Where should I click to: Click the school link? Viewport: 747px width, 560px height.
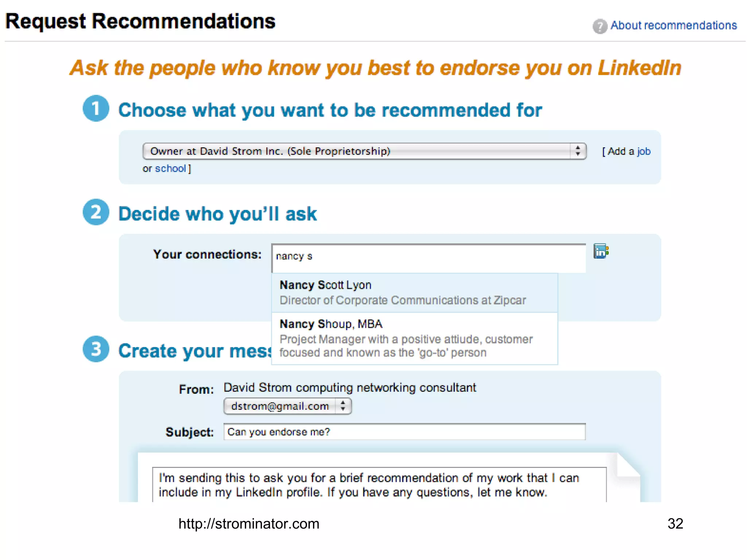click(170, 168)
